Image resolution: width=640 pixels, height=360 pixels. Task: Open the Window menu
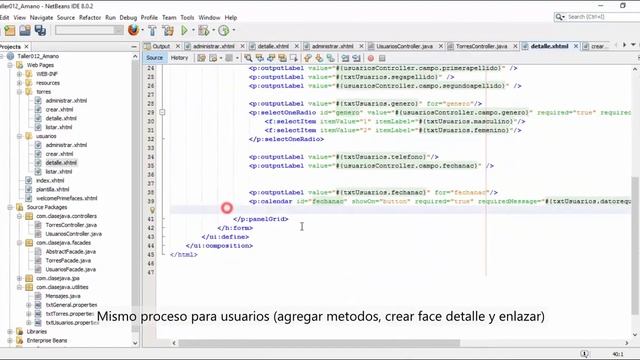tap(209, 18)
